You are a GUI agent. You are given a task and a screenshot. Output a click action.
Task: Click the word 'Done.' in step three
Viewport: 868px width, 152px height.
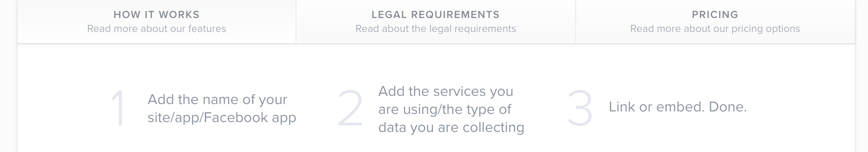728,107
